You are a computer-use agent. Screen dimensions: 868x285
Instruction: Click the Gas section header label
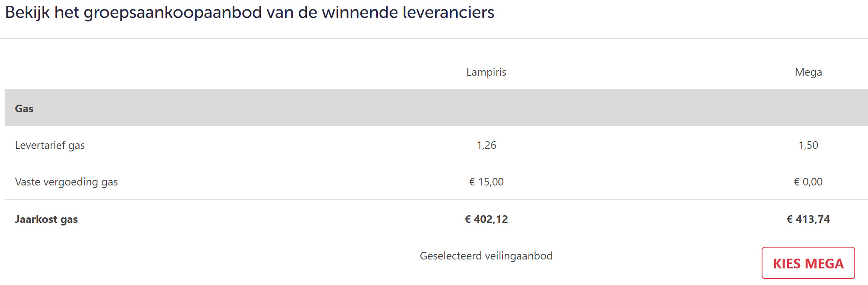[24, 108]
